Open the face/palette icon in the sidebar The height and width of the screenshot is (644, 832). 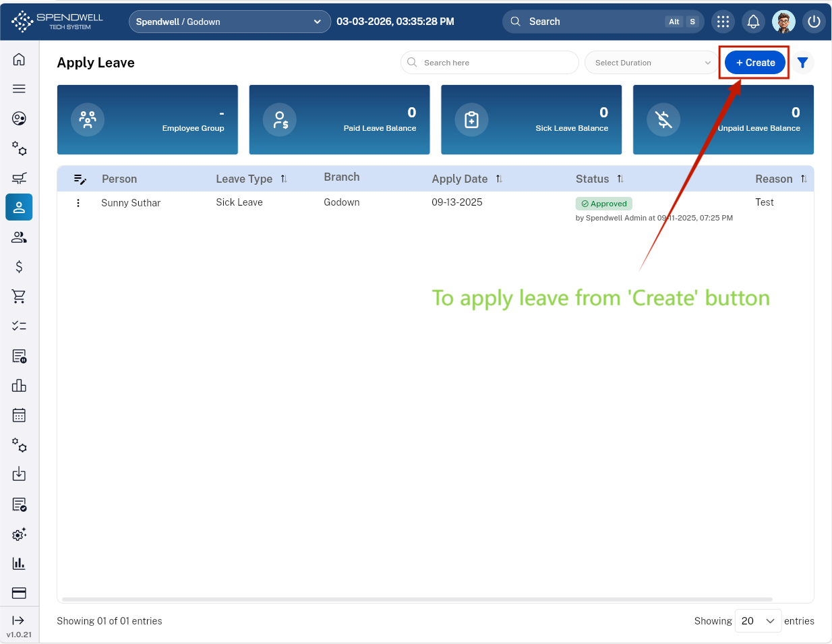(x=19, y=119)
